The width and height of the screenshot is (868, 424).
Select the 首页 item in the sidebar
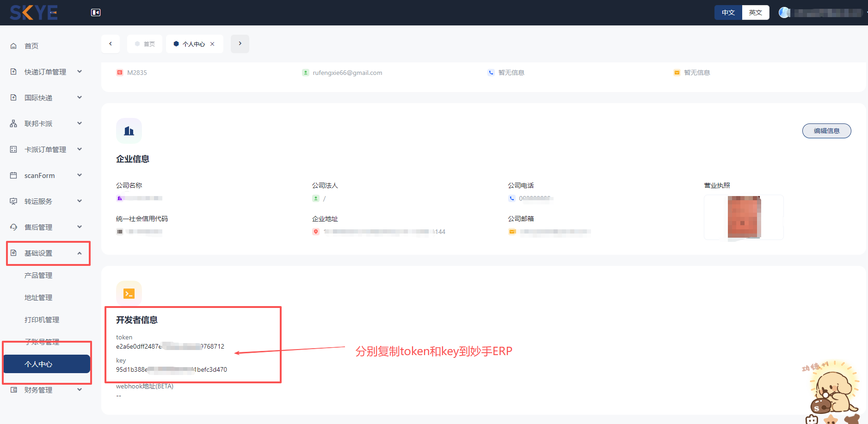(x=31, y=46)
